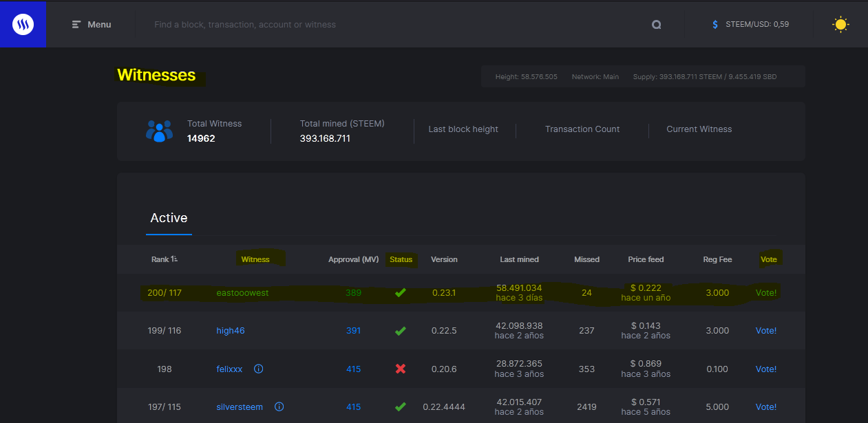The height and width of the screenshot is (423, 868).
Task: Click green check status for silversteem
Action: point(400,406)
